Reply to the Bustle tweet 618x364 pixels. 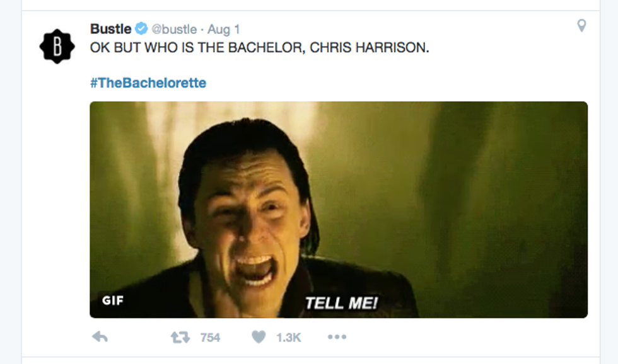(100, 337)
